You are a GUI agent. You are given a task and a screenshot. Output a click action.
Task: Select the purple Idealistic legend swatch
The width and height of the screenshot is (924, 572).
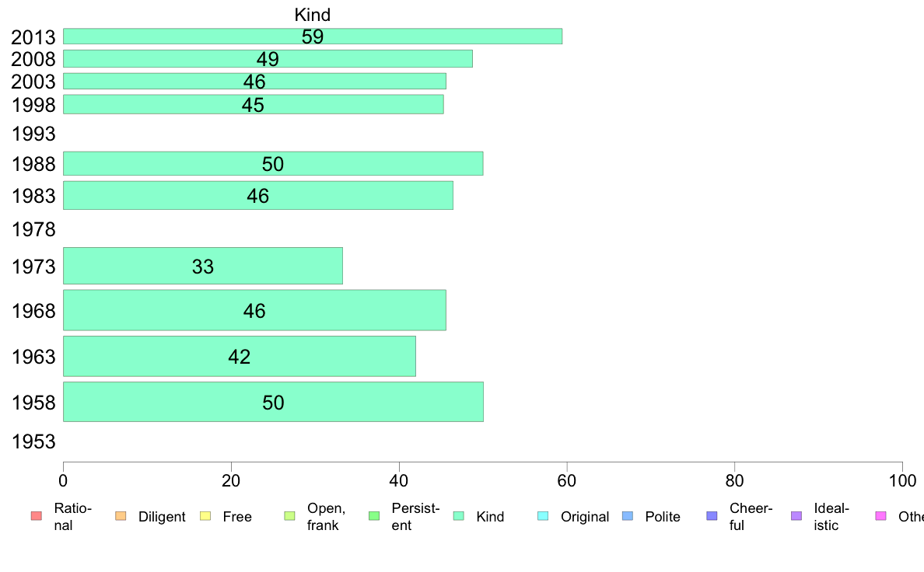(x=796, y=516)
